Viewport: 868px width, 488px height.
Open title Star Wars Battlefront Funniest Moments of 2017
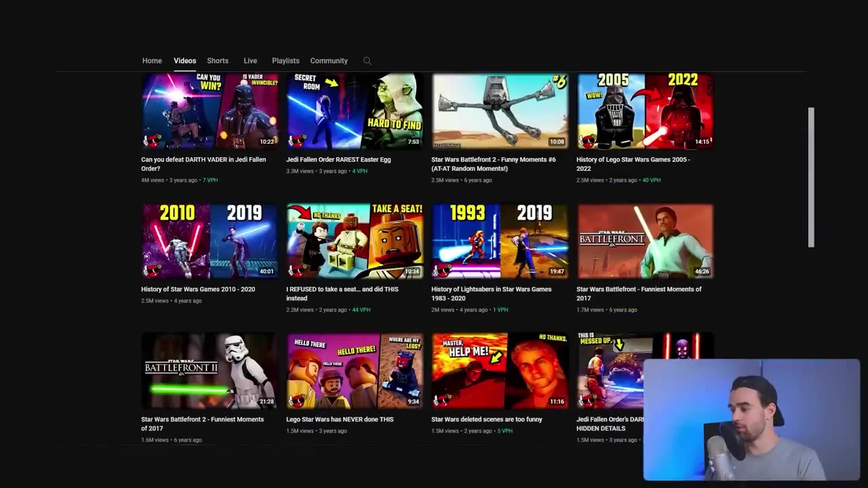(x=639, y=293)
